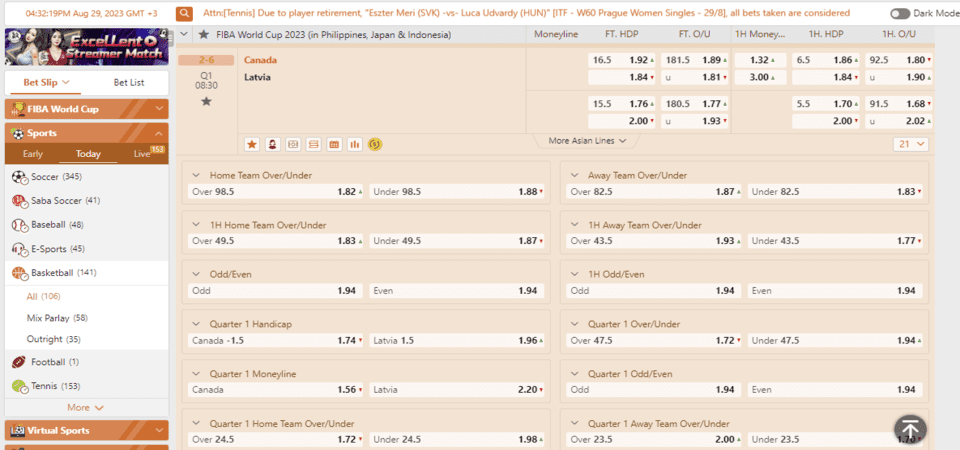The height and width of the screenshot is (450, 960).
Task: Favorite the FIBA World Cup 2023 league star
Action: point(204,35)
